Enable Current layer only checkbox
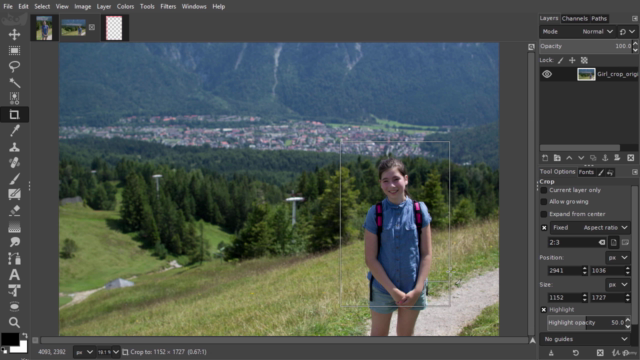640x360 pixels. click(544, 190)
